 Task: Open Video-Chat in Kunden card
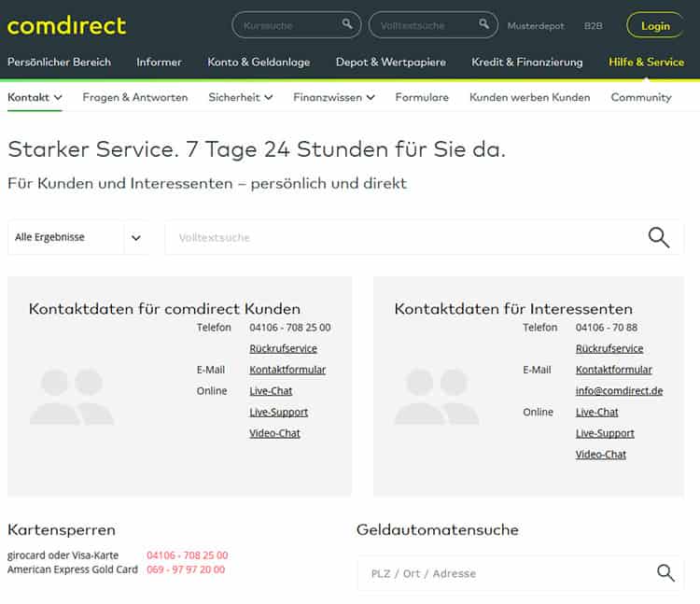pos(274,433)
